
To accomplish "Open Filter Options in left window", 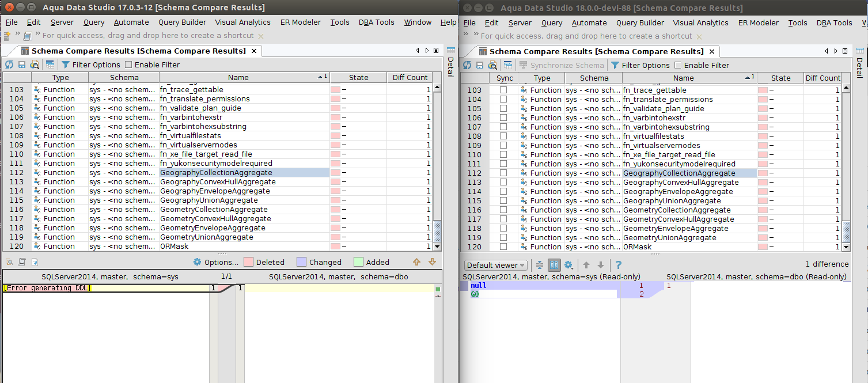I will point(91,65).
